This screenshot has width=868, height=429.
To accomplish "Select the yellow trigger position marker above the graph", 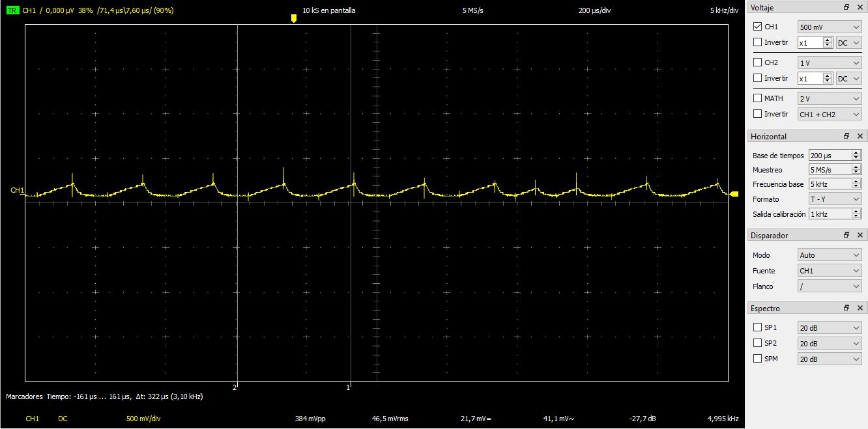I will click(293, 19).
